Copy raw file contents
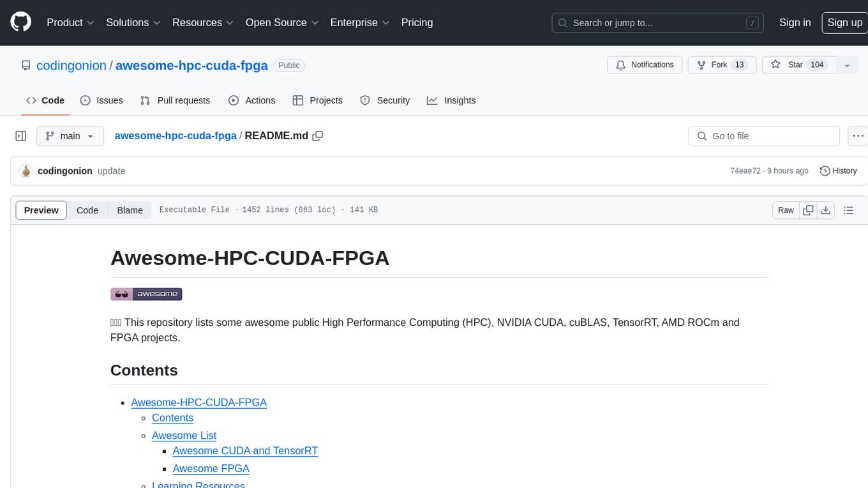Viewport: 868px width, 488px height. [809, 210]
